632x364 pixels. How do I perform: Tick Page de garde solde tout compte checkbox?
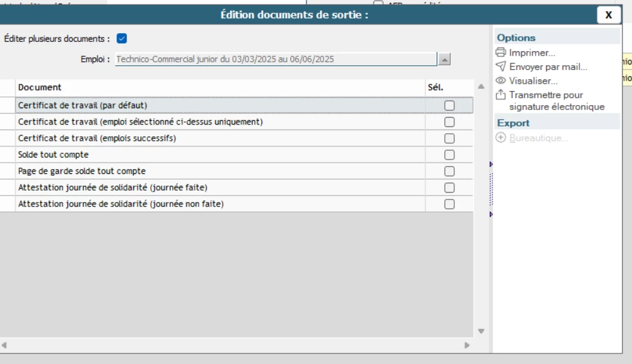click(x=449, y=171)
